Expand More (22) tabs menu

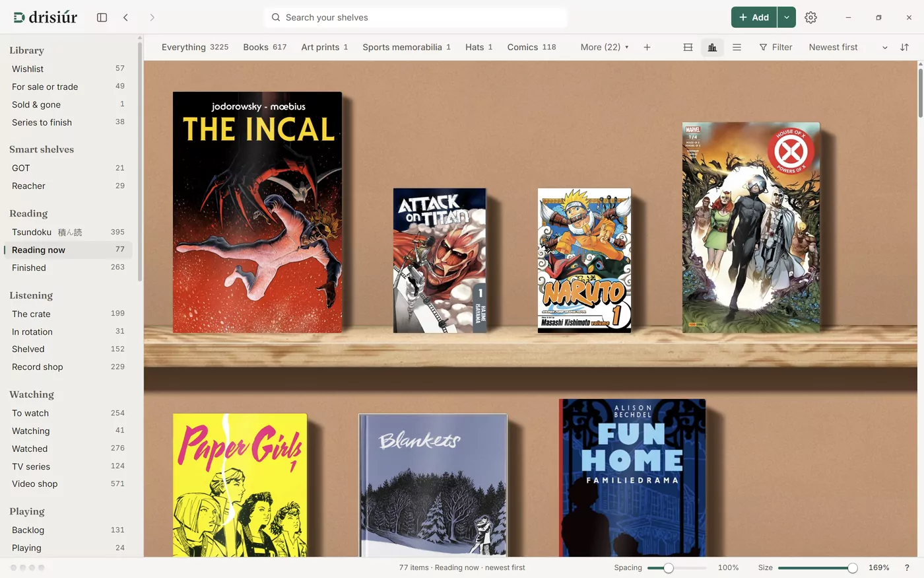(x=605, y=47)
